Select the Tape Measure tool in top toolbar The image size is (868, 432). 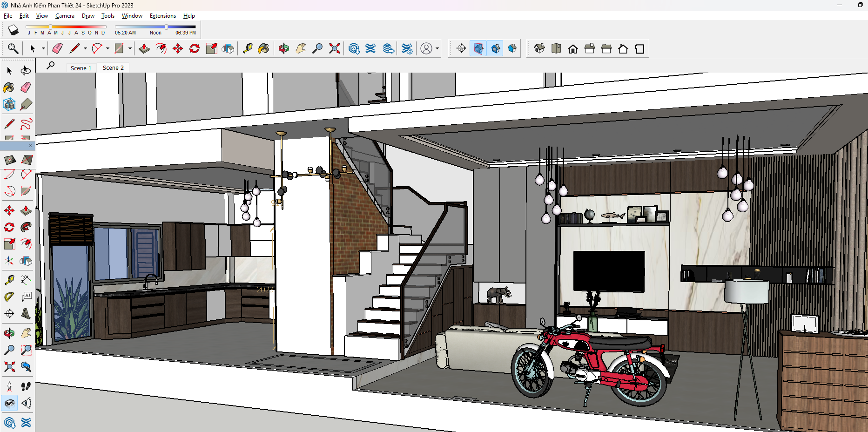[x=248, y=48]
